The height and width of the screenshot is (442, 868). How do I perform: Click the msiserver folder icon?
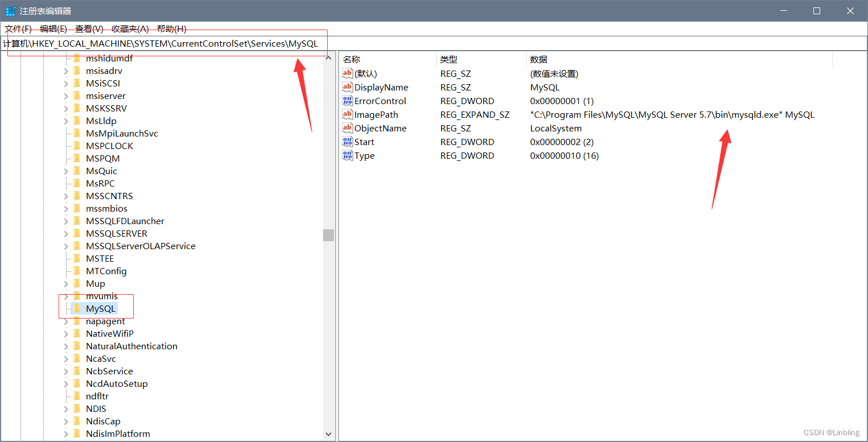click(77, 96)
